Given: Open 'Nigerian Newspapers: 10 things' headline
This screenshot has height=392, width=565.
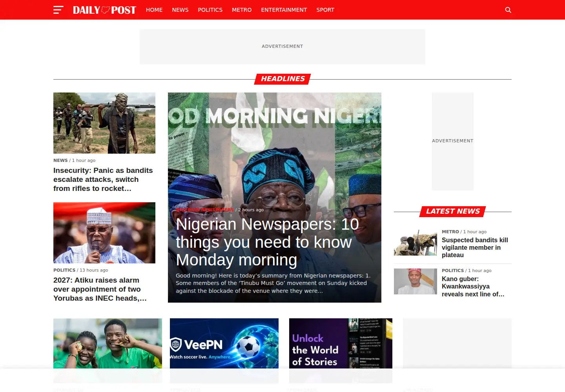Looking at the screenshot, I should tap(267, 242).
